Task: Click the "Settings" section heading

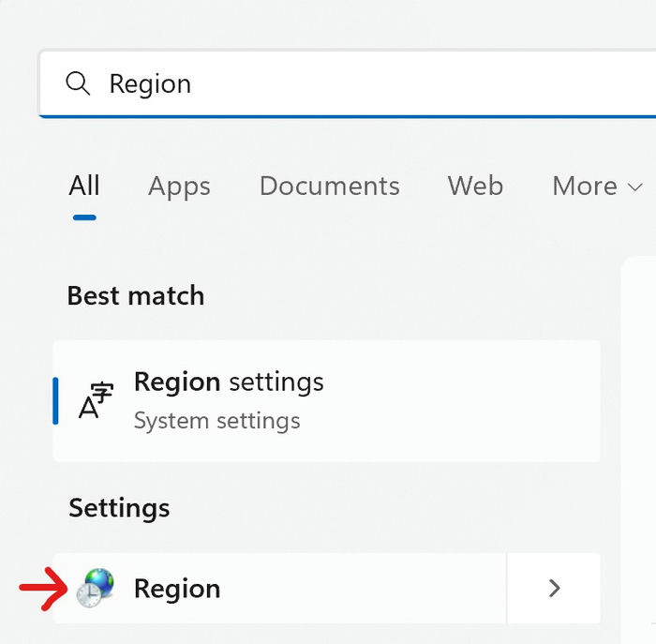Action: [x=119, y=508]
